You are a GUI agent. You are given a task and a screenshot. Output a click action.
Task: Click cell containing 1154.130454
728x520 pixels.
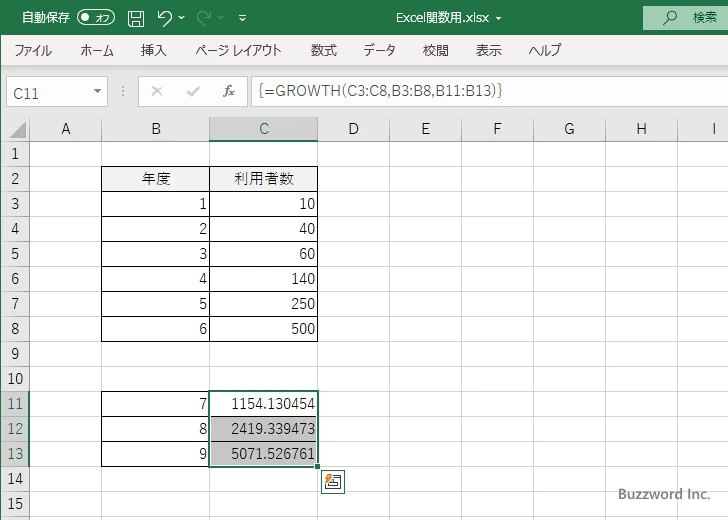click(264, 404)
